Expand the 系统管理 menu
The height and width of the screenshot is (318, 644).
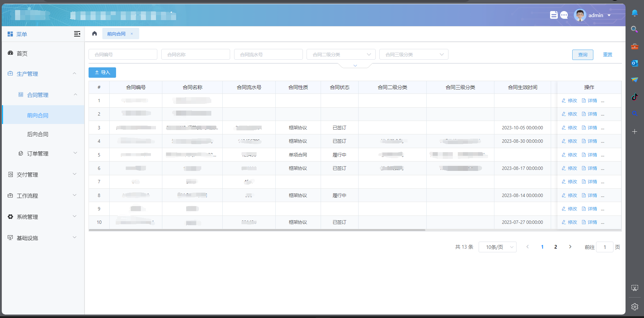click(x=74, y=216)
